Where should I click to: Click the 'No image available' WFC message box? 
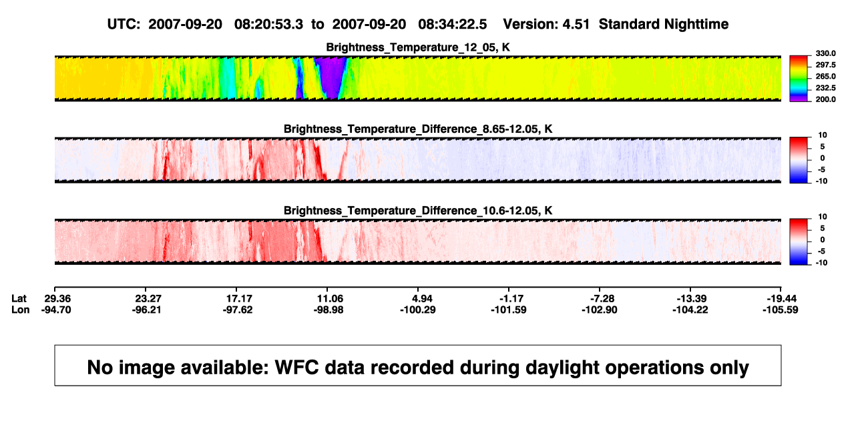tap(418, 365)
